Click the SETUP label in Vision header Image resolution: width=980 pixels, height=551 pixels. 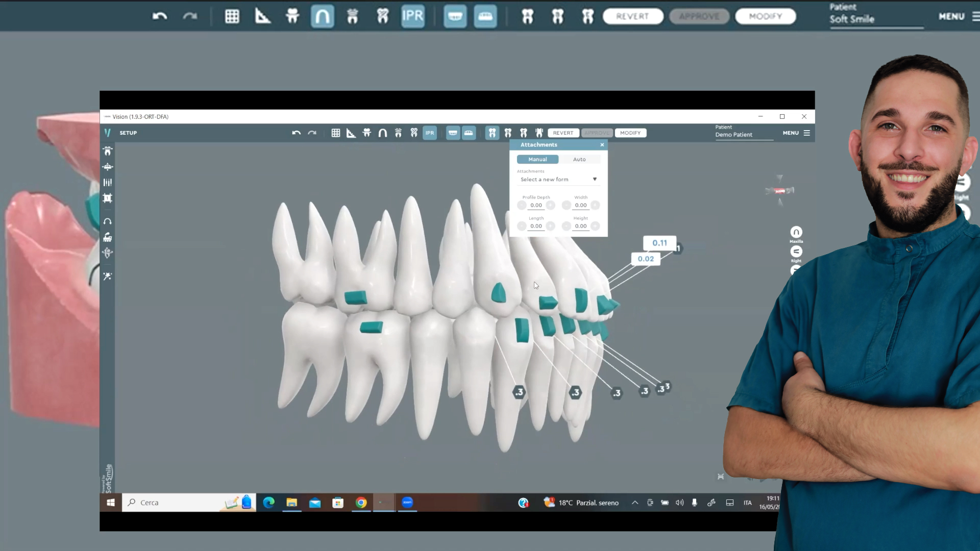click(128, 133)
